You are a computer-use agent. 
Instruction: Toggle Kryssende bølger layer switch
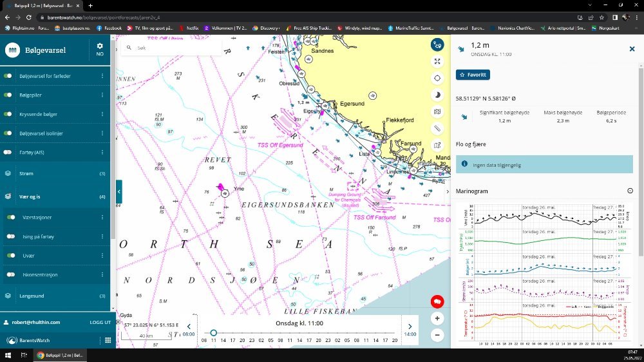(8, 114)
